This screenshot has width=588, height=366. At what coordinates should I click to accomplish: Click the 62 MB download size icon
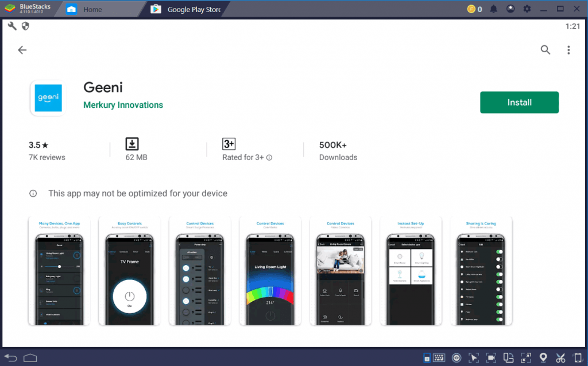[x=132, y=144]
